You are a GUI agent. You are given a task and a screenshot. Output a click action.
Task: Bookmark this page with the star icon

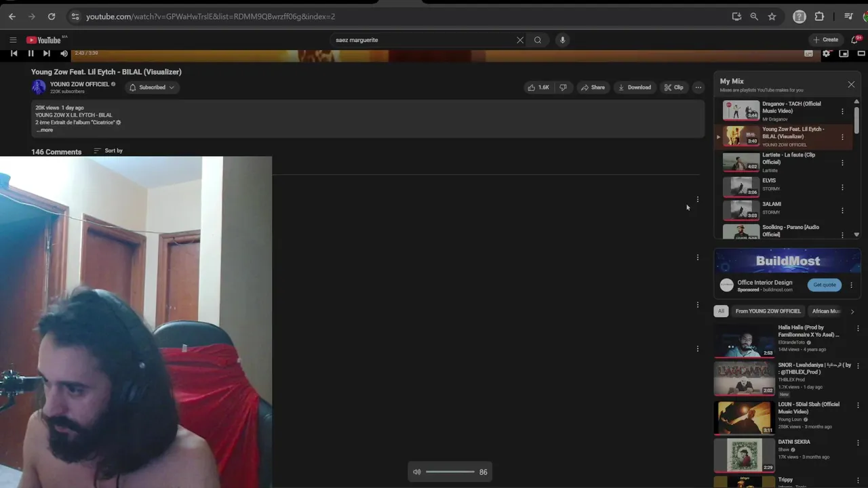coord(772,16)
